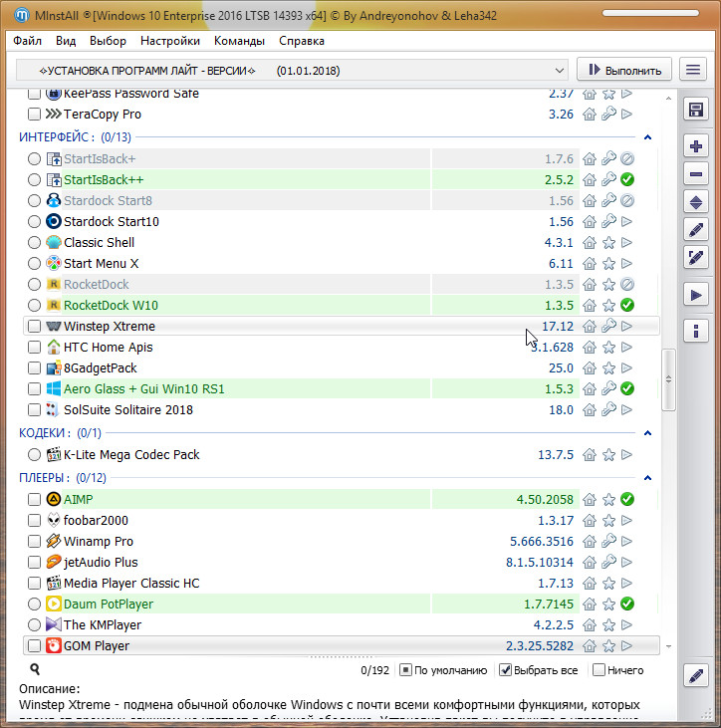Viewport: 721px width, 728px height.
Task: Click the pencil-with-box edit sidebar icon
Action: tap(695, 258)
